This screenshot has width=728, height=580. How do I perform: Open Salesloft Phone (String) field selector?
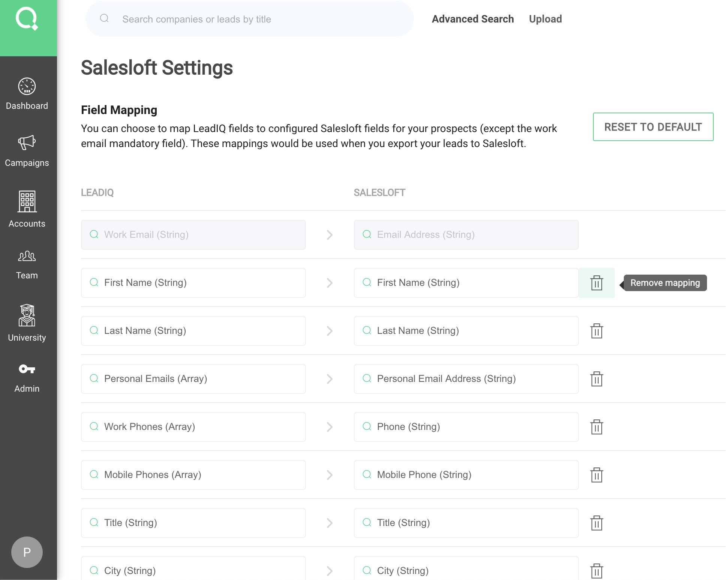pos(466,427)
